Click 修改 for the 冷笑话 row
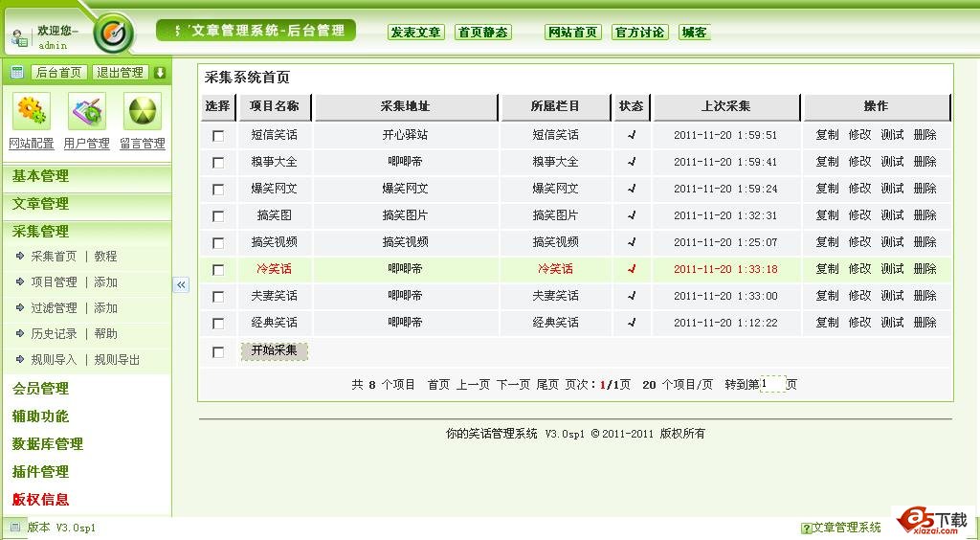Screen dimensions: 980x540 click(860, 269)
